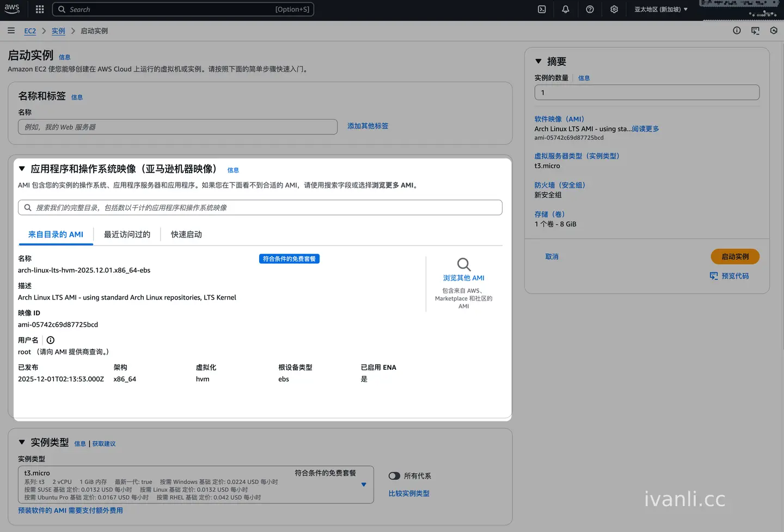Click the published date 2025-12-01T02:13:53.000Z
Viewport: 784px width, 532px height.
point(61,379)
